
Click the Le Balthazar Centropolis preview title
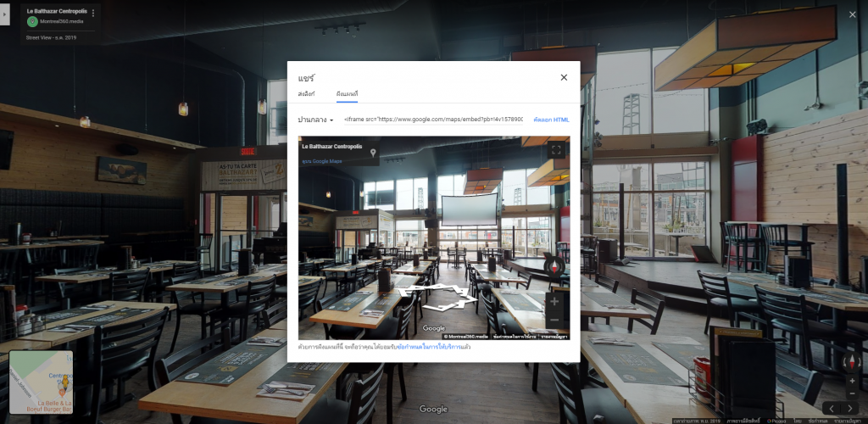coord(332,147)
